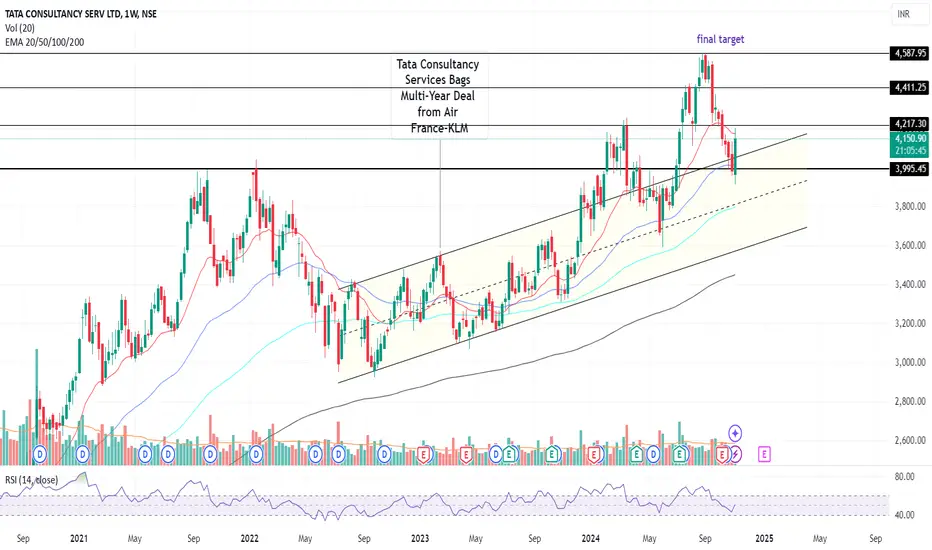Open the dividend marker for January 2022

256,455
